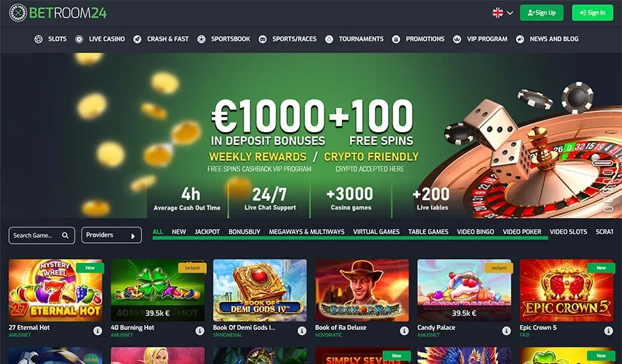The image size is (622, 364).
Task: Click the Promotions gift icon
Action: pos(396,39)
